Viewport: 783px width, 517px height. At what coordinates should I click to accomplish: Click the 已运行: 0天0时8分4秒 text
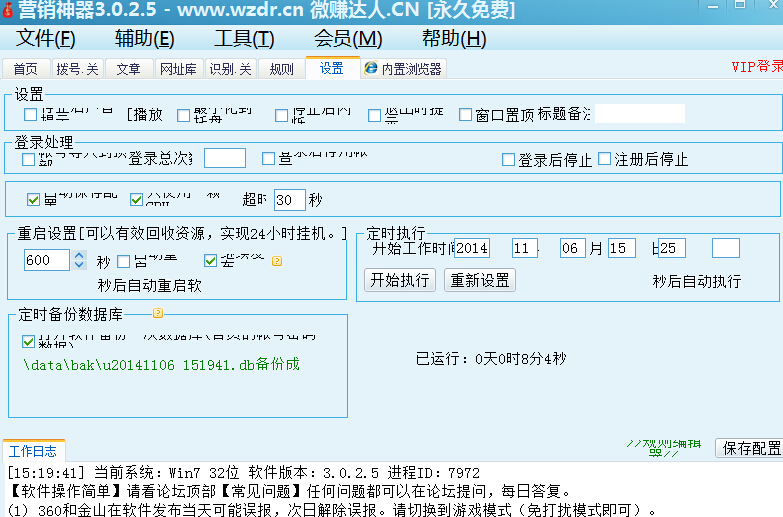tap(491, 358)
